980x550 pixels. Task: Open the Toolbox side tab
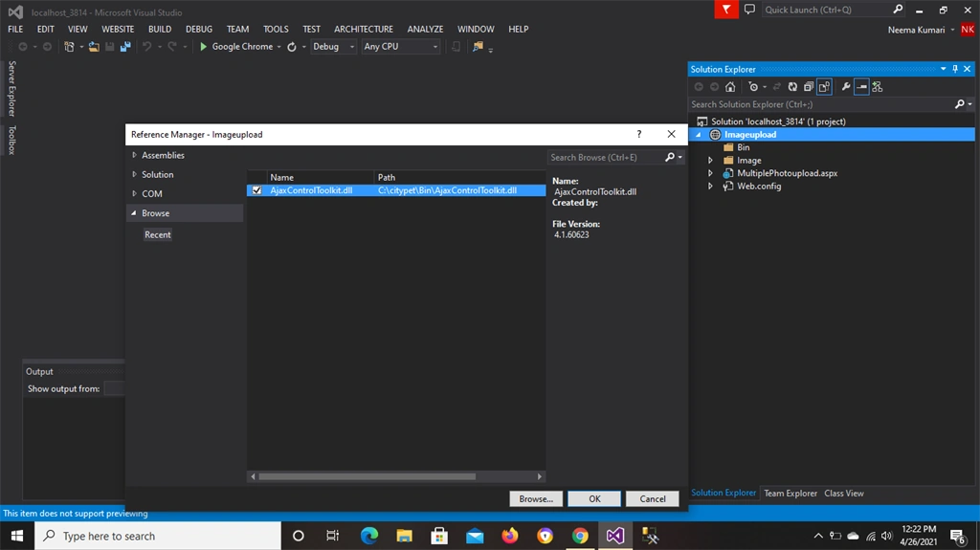[11, 140]
